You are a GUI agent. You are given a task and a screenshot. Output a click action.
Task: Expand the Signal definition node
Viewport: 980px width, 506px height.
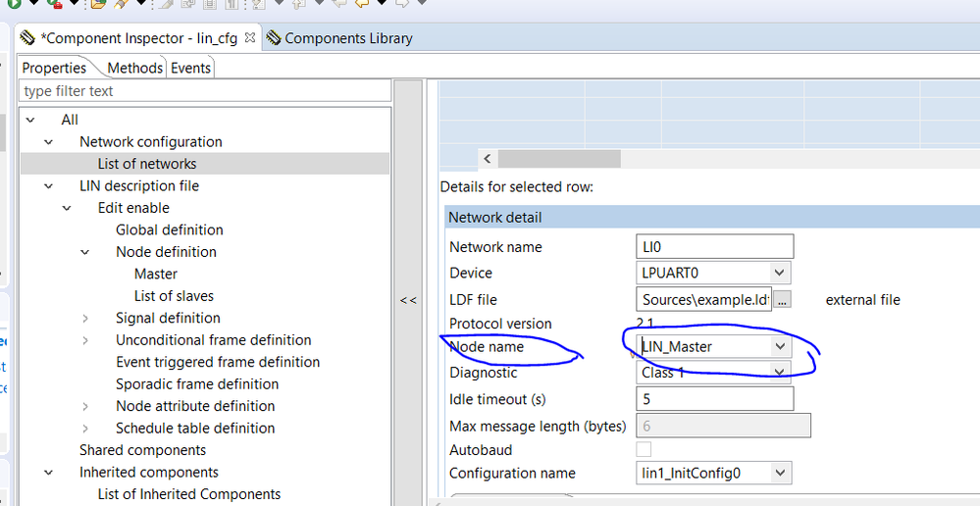click(x=85, y=319)
